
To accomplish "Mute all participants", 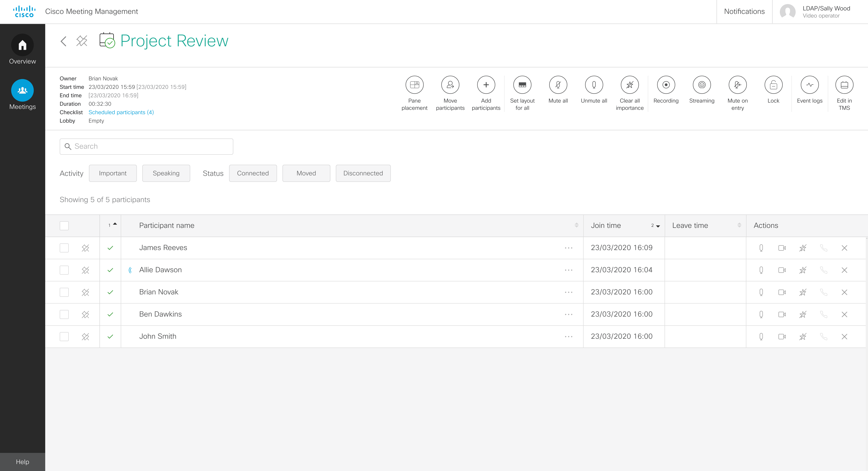I will pyautogui.click(x=558, y=85).
